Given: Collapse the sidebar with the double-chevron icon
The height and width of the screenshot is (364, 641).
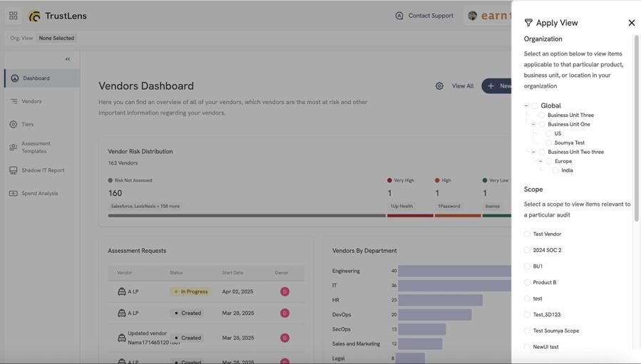Looking at the screenshot, I should (x=68, y=59).
